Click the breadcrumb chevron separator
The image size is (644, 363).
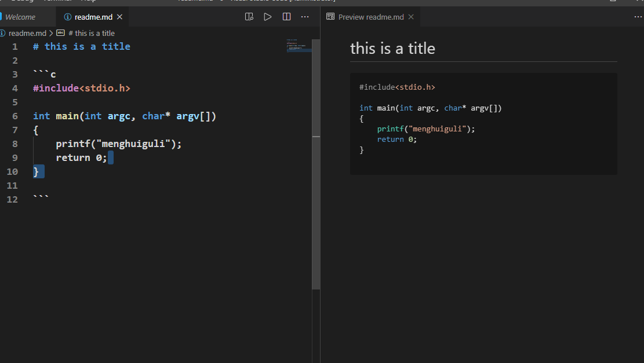pos(52,33)
